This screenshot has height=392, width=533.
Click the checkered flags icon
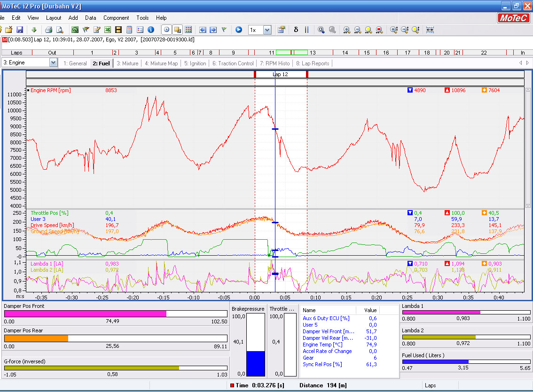(x=86, y=30)
